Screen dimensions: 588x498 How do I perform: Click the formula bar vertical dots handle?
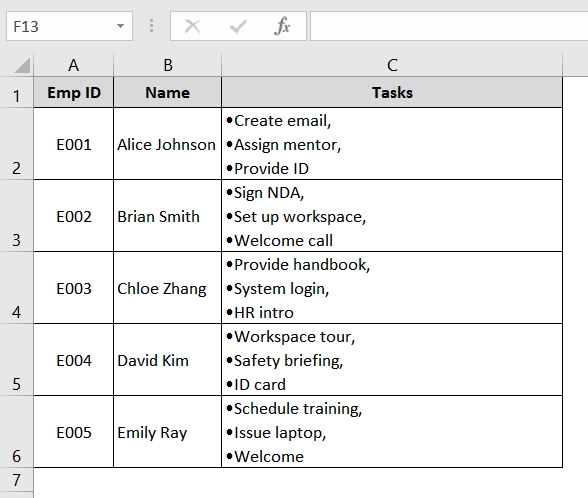point(151,26)
